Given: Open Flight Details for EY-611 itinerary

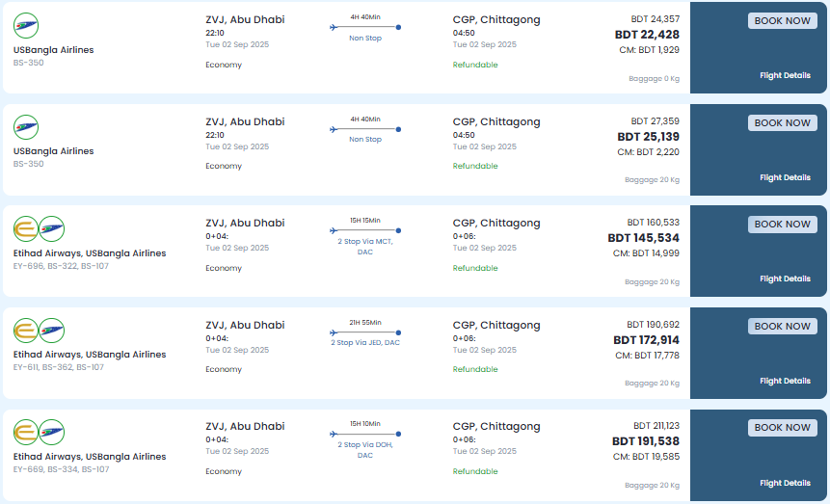Looking at the screenshot, I should (x=785, y=381).
